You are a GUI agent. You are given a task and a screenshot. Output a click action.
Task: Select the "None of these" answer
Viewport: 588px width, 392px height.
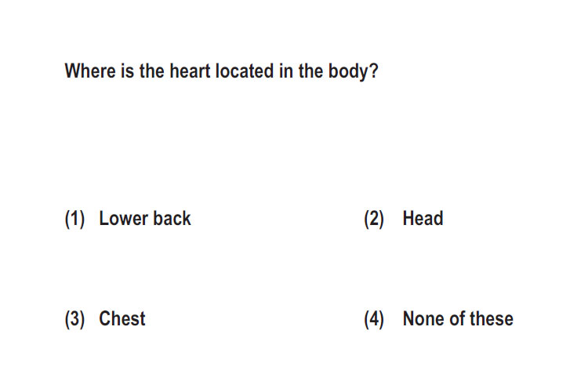click(x=458, y=318)
